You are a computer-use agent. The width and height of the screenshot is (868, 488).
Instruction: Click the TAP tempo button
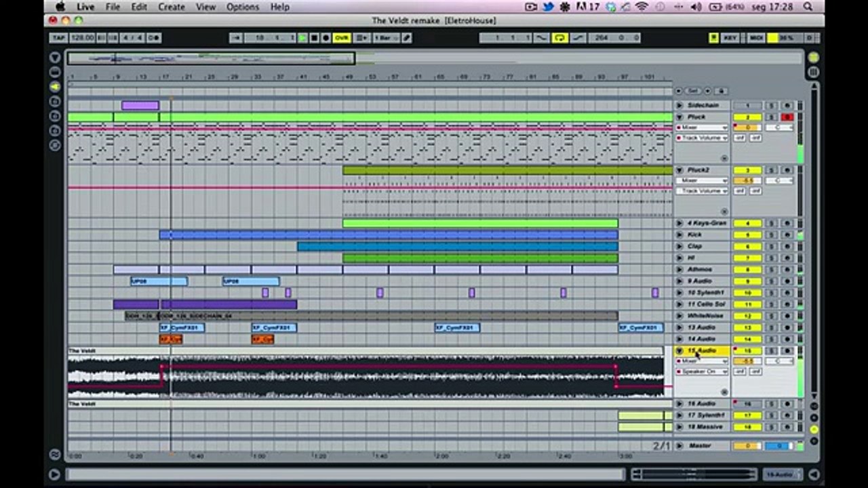pos(59,38)
